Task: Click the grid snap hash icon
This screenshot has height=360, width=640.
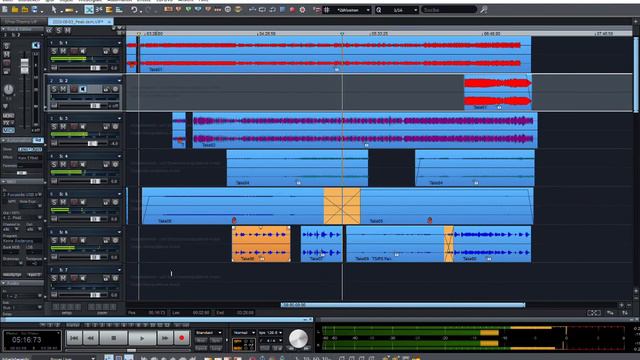Action: [327, 9]
